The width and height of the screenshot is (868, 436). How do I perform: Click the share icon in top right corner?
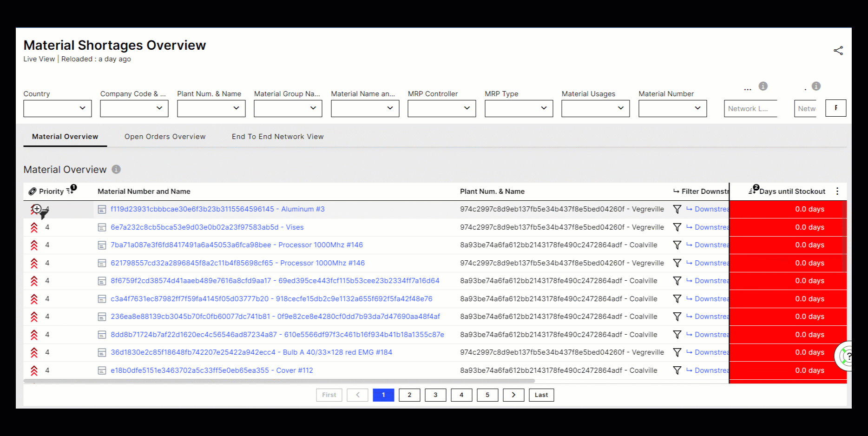tap(839, 50)
